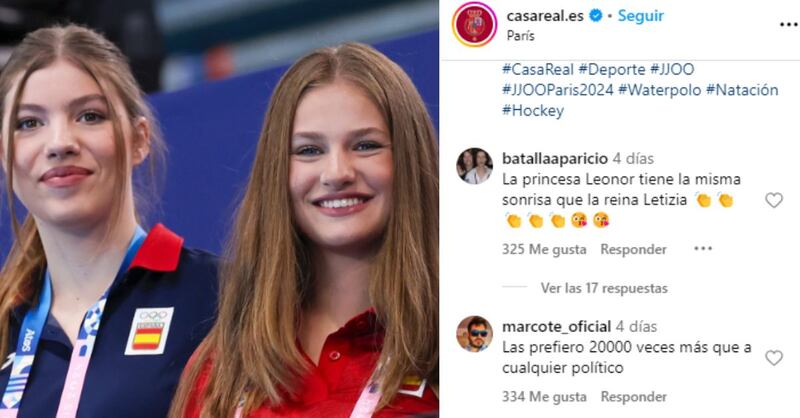Click the verified badge next to casareal.es
800x418 pixels.
pyautogui.click(x=595, y=16)
